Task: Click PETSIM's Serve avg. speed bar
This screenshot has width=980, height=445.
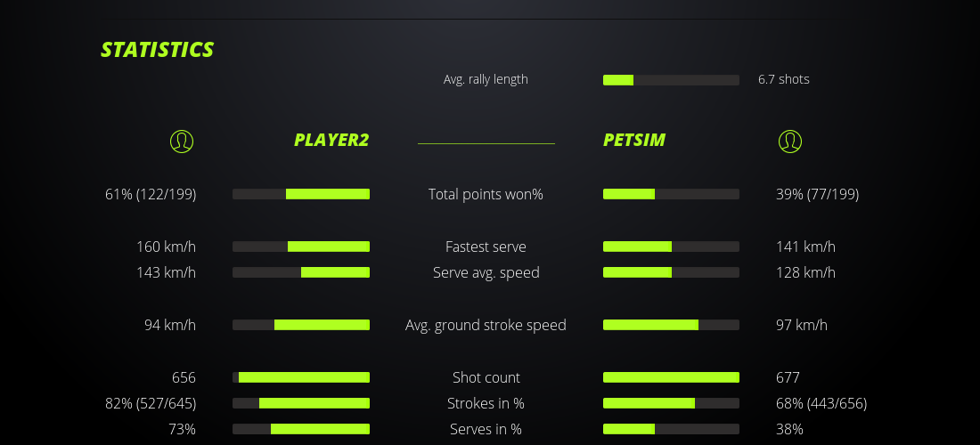Action: [x=671, y=272]
